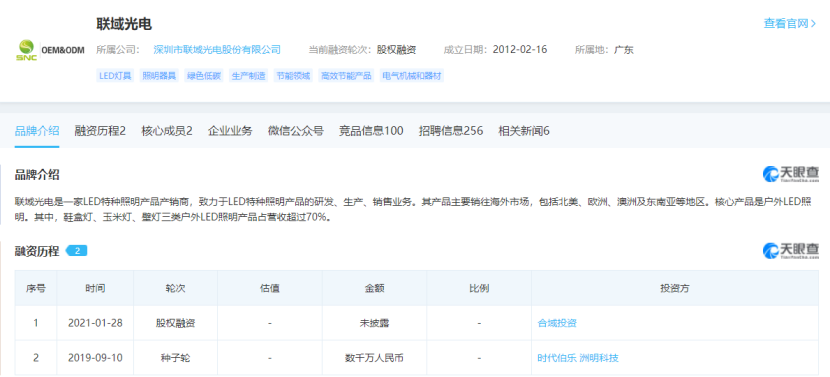The height and width of the screenshot is (377, 830).
Task: Select the 高效节能产品 tag
Action: pyautogui.click(x=346, y=76)
